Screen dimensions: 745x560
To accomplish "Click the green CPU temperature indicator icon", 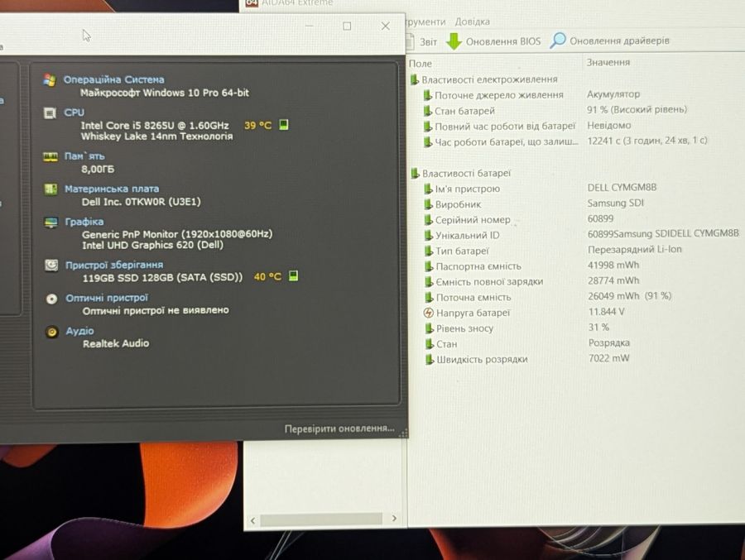I will pos(284,125).
